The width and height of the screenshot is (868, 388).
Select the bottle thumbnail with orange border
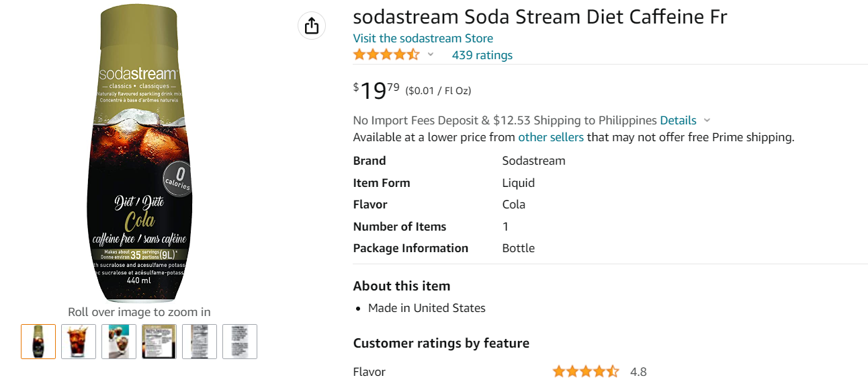pos(38,342)
